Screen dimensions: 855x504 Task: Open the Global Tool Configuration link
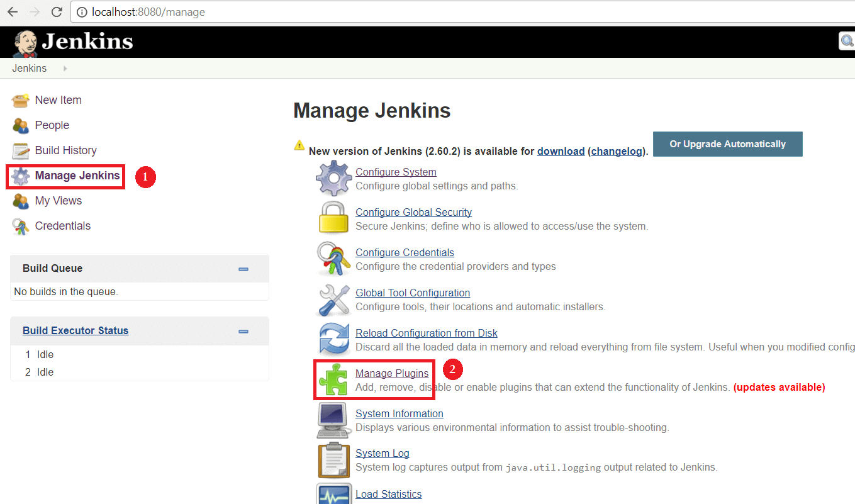point(413,293)
